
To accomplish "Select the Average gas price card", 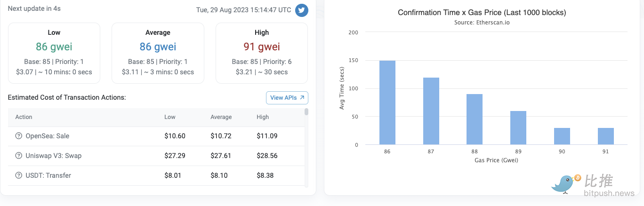I will [158, 53].
